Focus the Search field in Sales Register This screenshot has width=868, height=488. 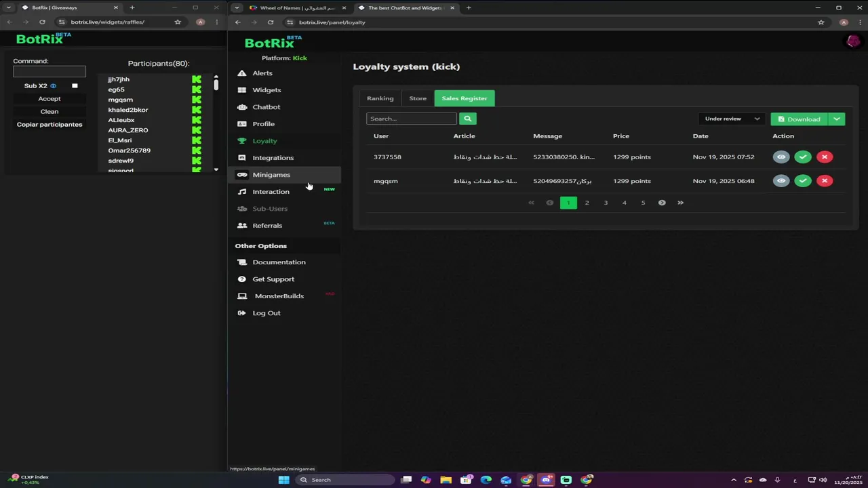(412, 119)
